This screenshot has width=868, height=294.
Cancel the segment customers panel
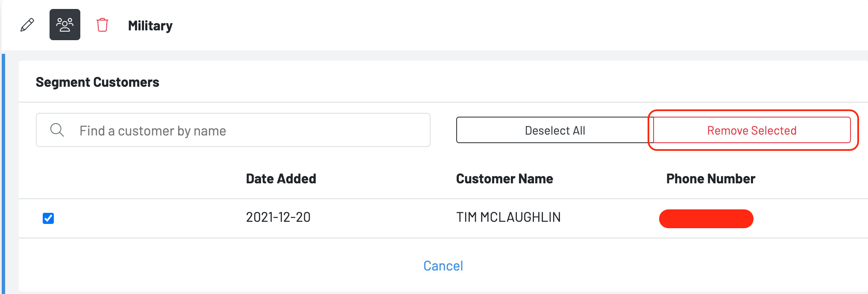pos(443,266)
